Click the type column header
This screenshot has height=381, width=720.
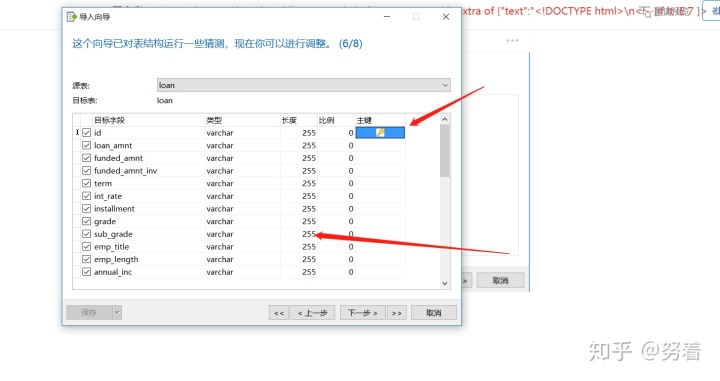pyautogui.click(x=242, y=120)
